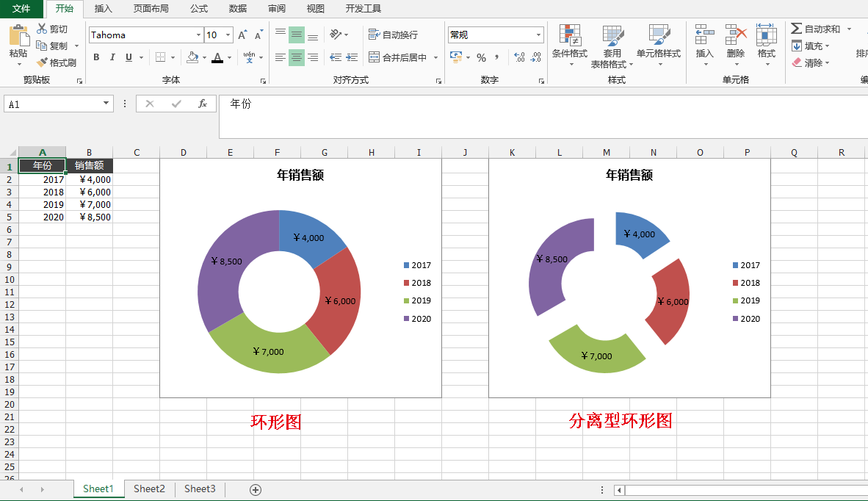Click the Select All corner button
The width and height of the screenshot is (868, 501).
10,152
